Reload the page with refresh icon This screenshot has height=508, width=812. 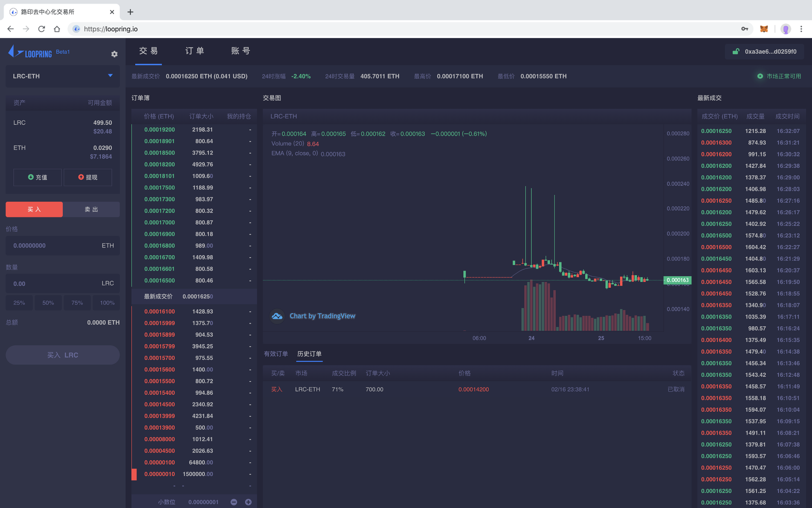pos(41,29)
